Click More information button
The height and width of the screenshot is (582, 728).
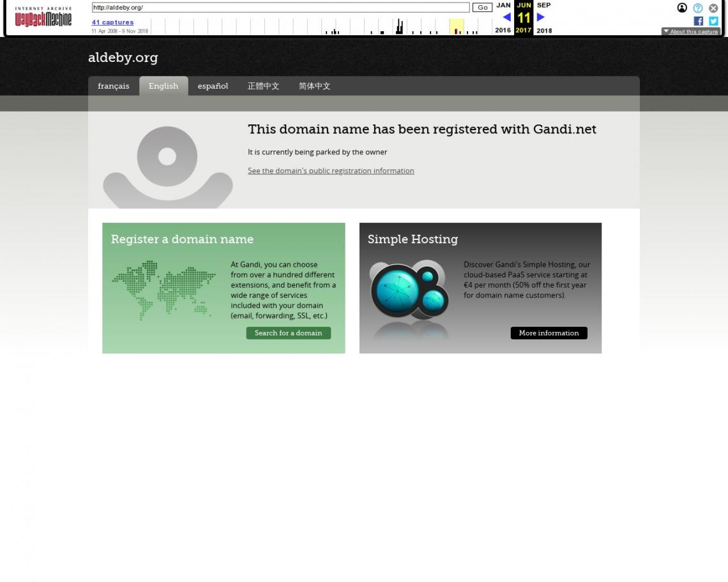(x=549, y=332)
